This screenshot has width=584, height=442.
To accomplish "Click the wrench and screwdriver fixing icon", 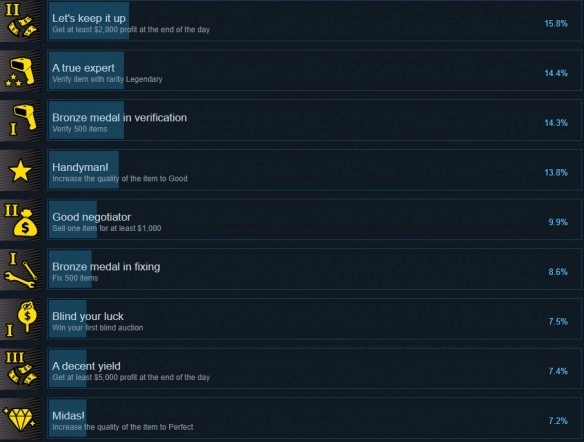I will pyautogui.click(x=20, y=270).
